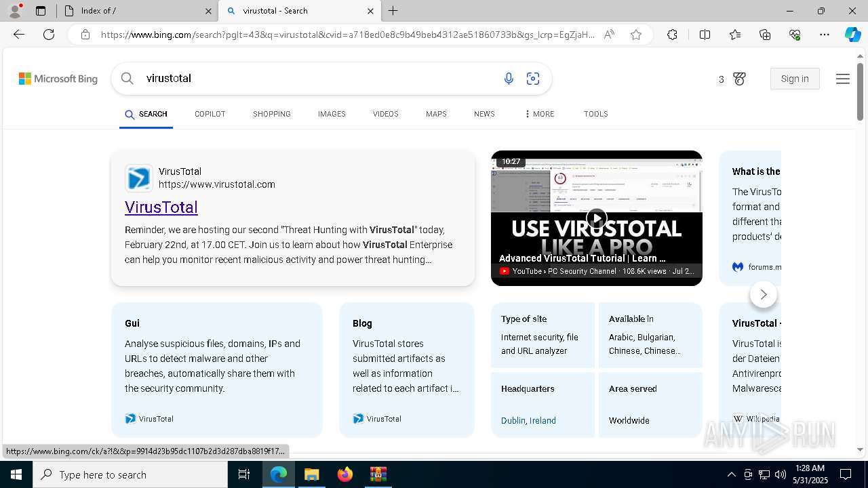Screen dimensions: 868x488
Task: Search using voice microphone icon
Action: pyautogui.click(x=509, y=79)
